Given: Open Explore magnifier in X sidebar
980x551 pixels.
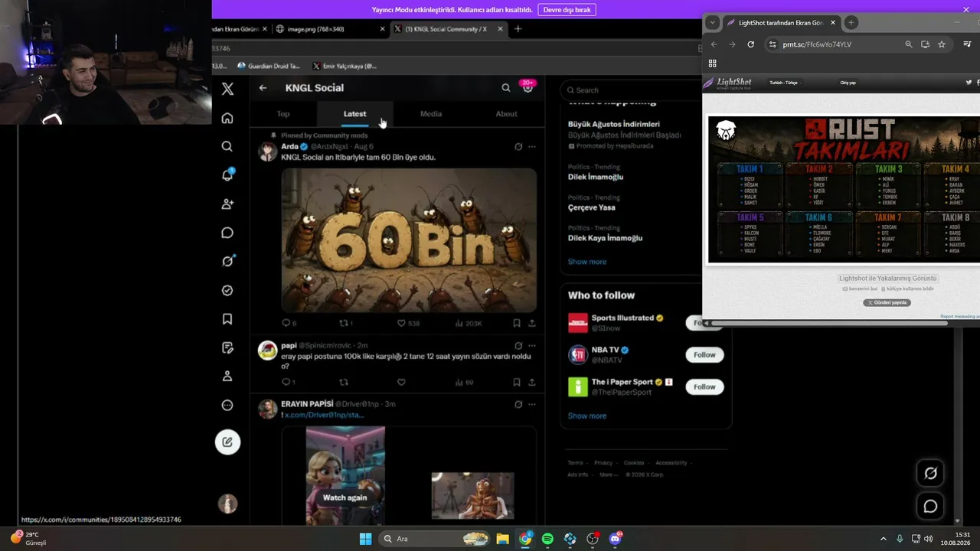Looking at the screenshot, I should click(x=227, y=146).
